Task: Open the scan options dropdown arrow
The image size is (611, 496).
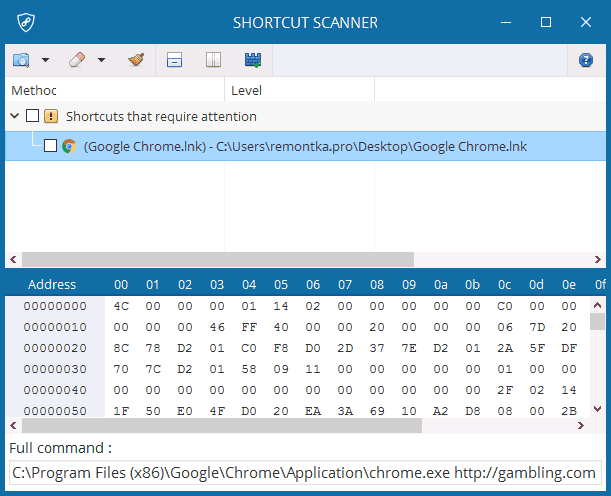Action: [46, 60]
